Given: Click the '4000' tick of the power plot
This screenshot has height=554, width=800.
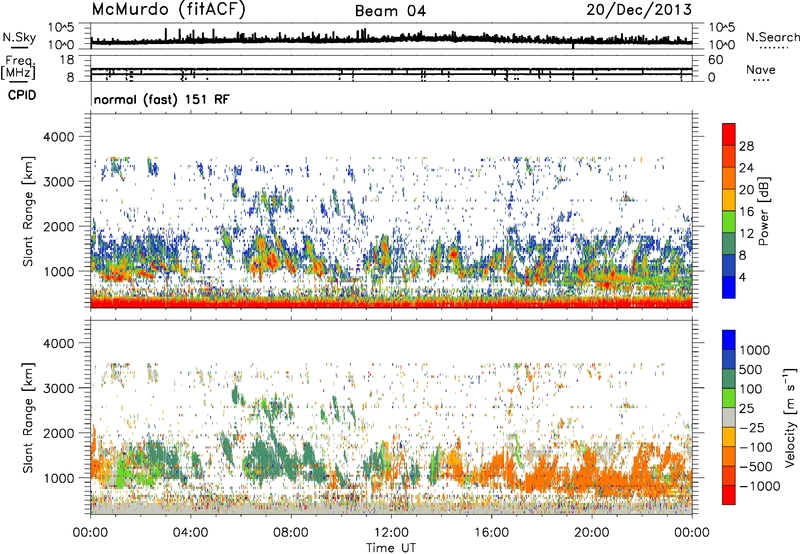Looking at the screenshot, I should tap(60, 137).
